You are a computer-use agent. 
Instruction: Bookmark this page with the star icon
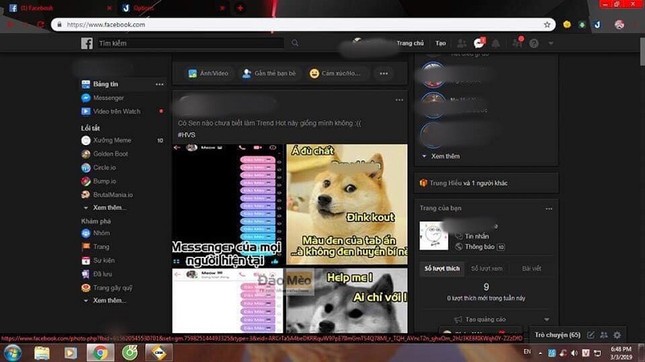coord(547,25)
